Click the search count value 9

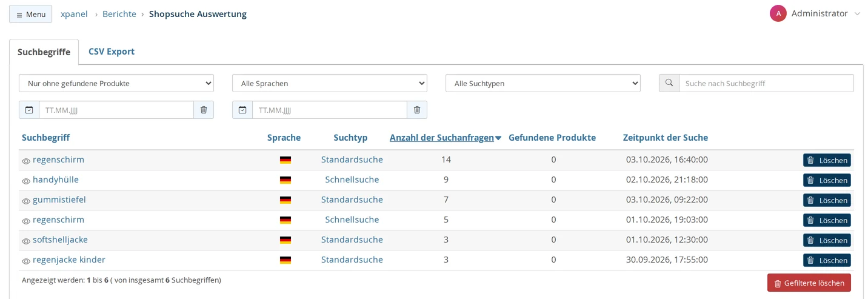446,180
